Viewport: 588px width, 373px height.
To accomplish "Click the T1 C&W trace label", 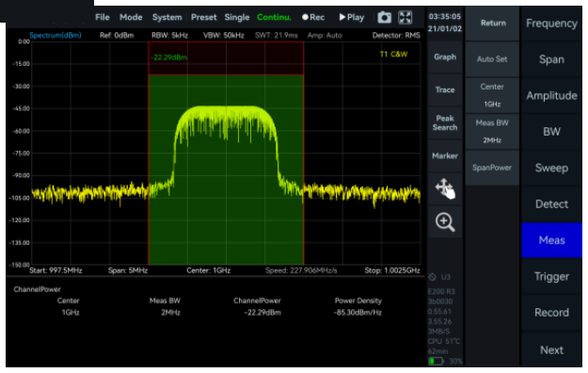I will pos(393,54).
